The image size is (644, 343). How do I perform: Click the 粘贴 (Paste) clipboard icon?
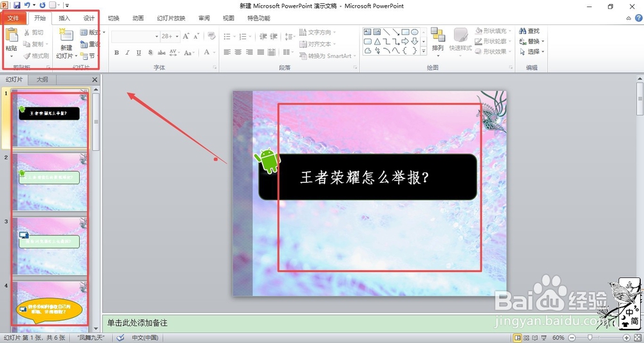(12, 35)
